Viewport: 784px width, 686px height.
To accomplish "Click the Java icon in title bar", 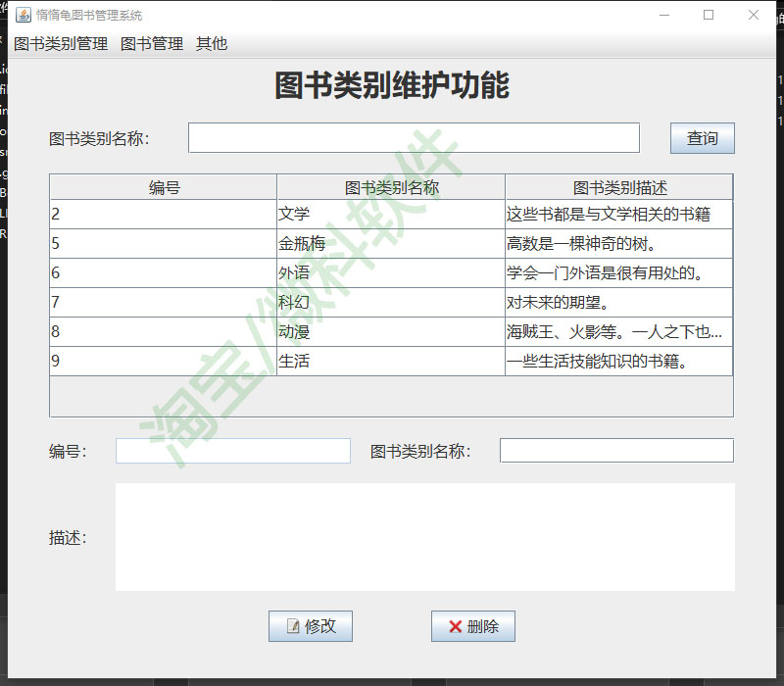I will (x=23, y=15).
